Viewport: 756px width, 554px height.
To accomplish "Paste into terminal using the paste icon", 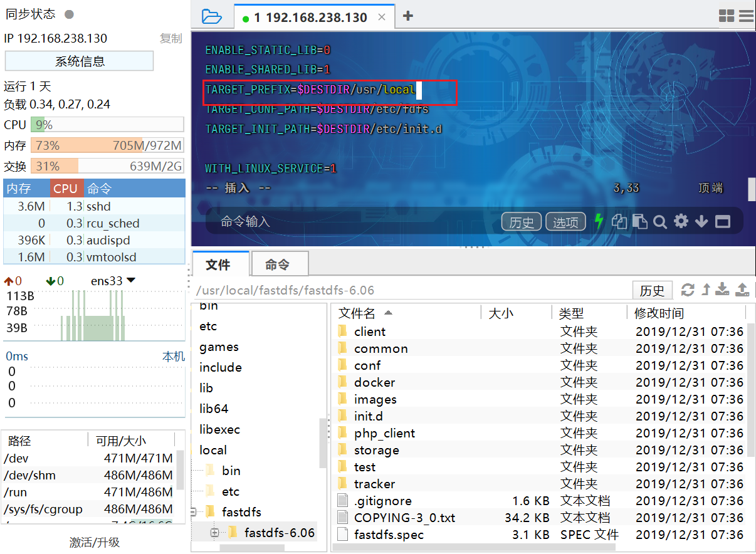I will click(639, 221).
